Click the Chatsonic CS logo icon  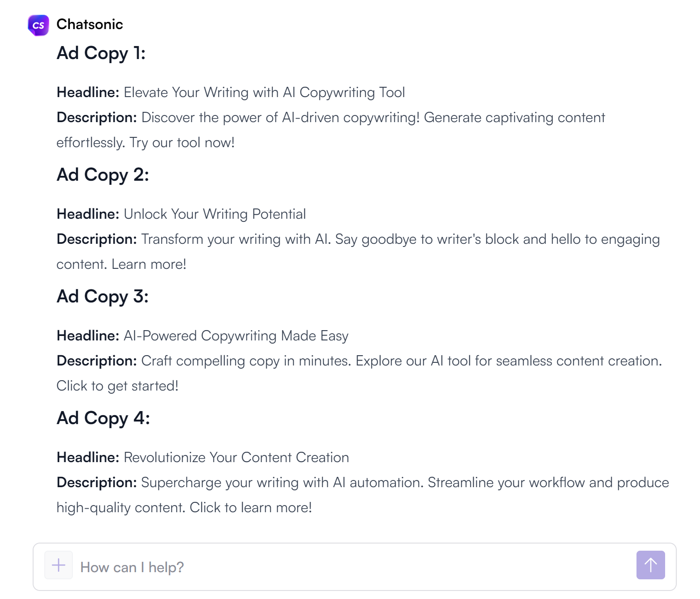coord(38,25)
